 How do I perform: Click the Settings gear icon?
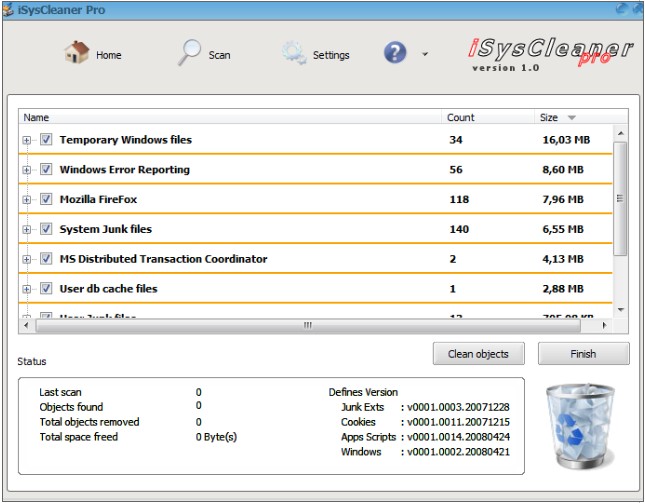click(x=293, y=54)
